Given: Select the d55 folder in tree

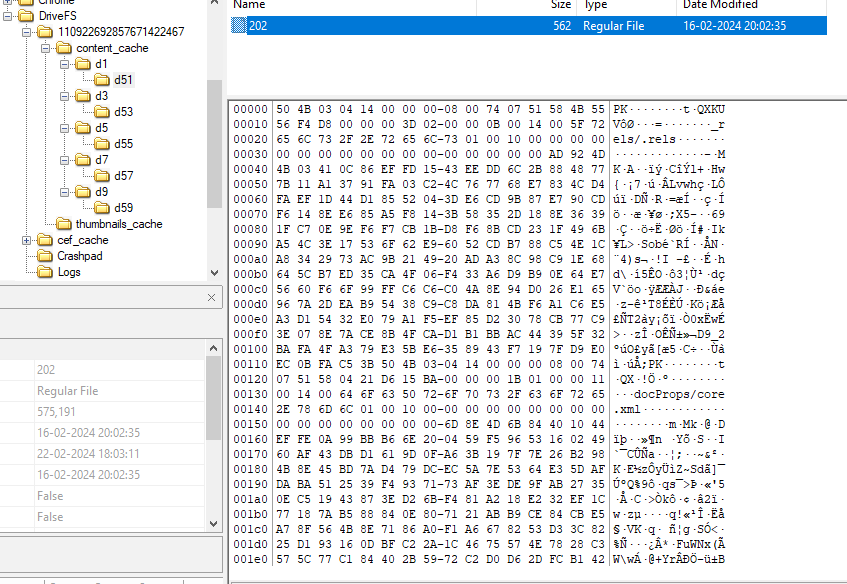Looking at the screenshot, I should [123, 144].
